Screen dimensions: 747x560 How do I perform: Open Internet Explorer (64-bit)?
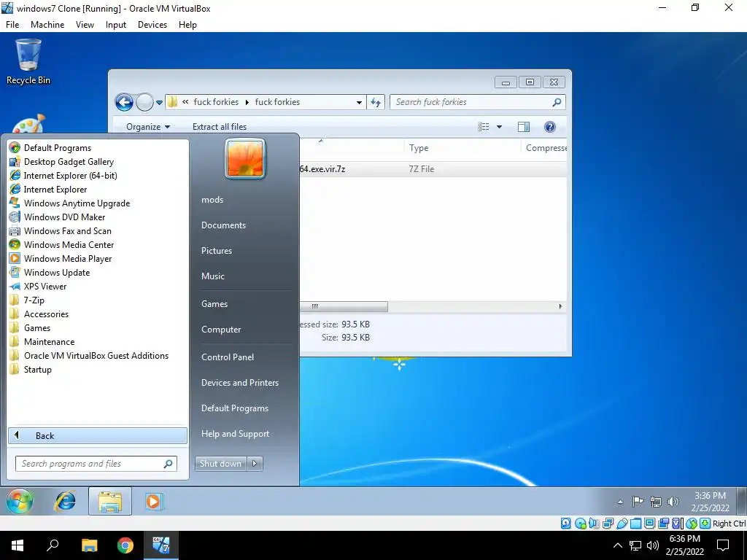click(63, 175)
